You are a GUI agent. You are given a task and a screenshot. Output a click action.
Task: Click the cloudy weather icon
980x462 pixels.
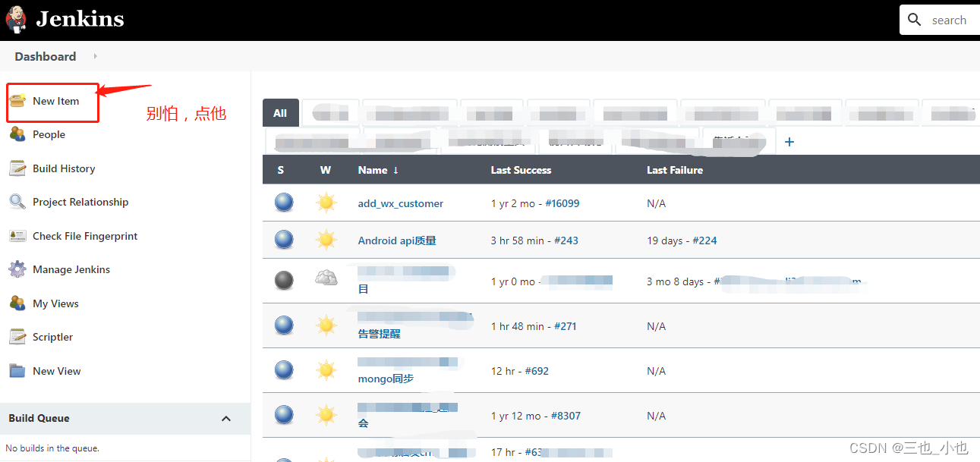coord(326,278)
